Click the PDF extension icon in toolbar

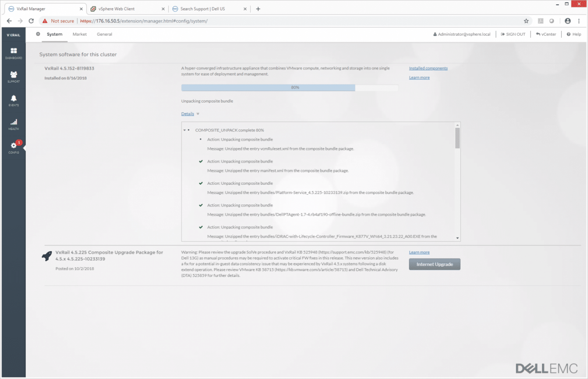pyautogui.click(x=541, y=21)
